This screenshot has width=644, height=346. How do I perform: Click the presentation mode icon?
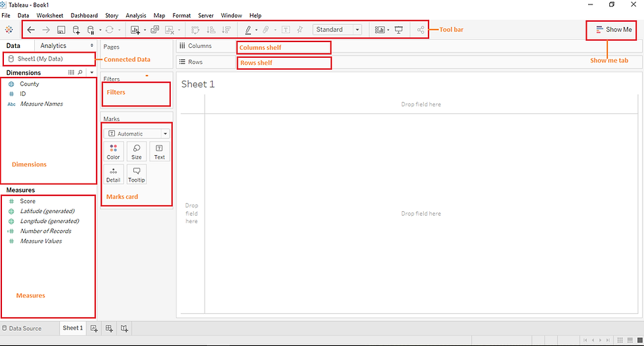coord(399,30)
